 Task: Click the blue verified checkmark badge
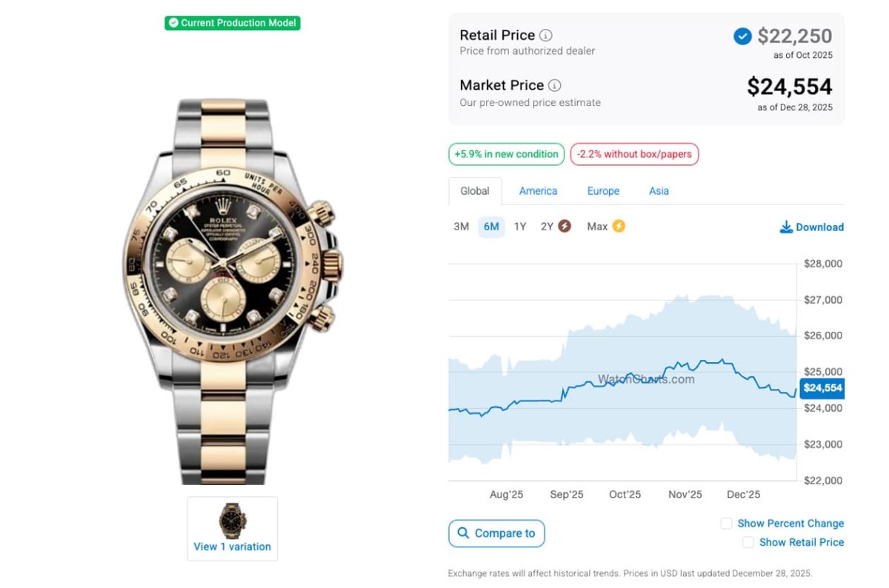coord(742,36)
